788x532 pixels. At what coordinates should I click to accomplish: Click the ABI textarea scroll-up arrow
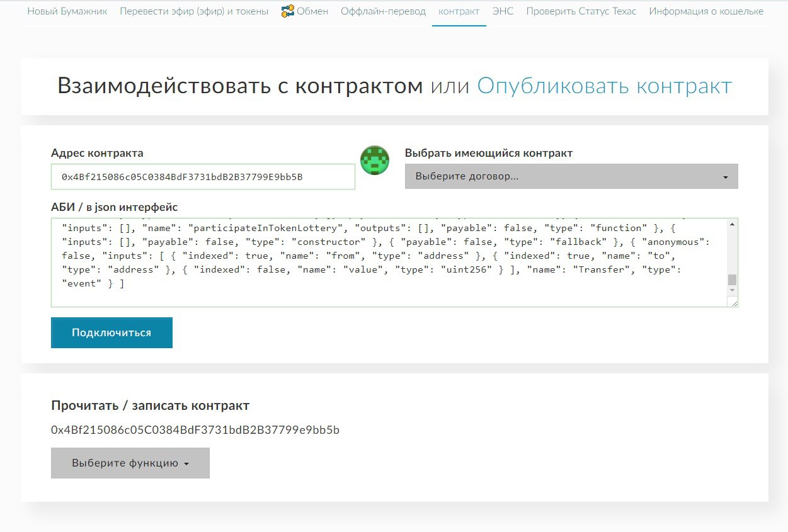(732, 225)
